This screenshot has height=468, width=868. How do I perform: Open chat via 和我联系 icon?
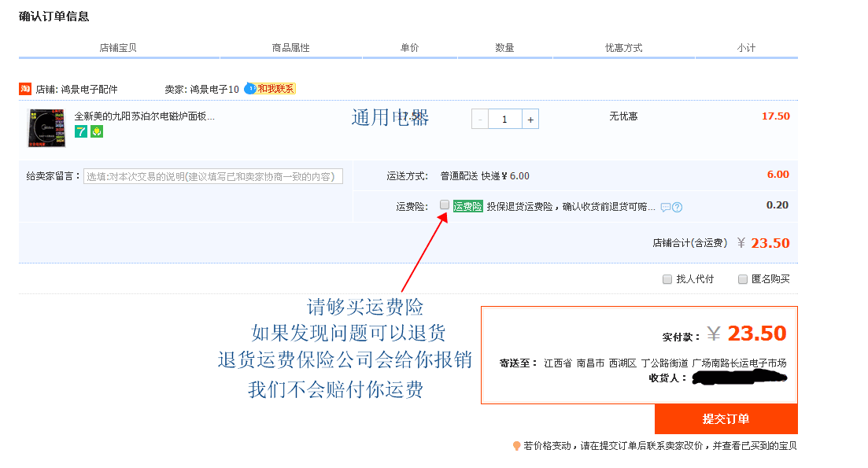(270, 89)
